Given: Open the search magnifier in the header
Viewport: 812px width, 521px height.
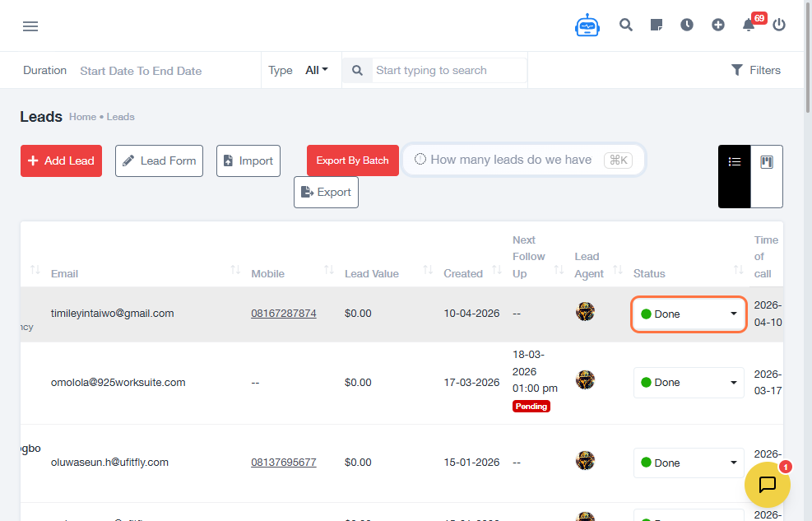Looking at the screenshot, I should click(x=626, y=26).
